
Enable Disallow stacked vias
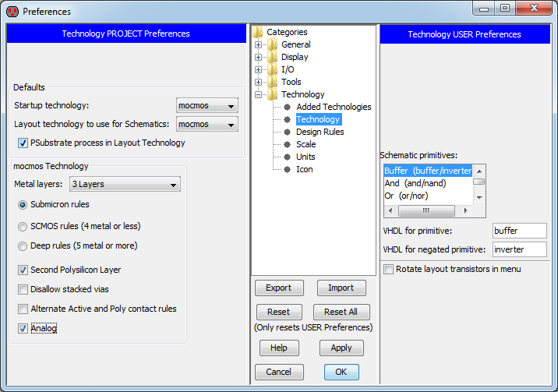[x=23, y=290]
